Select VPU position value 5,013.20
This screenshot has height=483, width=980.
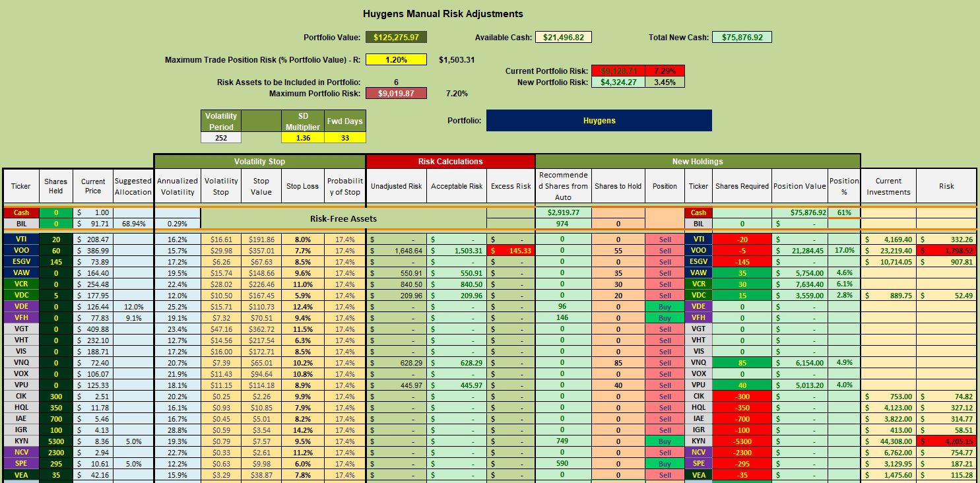(x=799, y=385)
